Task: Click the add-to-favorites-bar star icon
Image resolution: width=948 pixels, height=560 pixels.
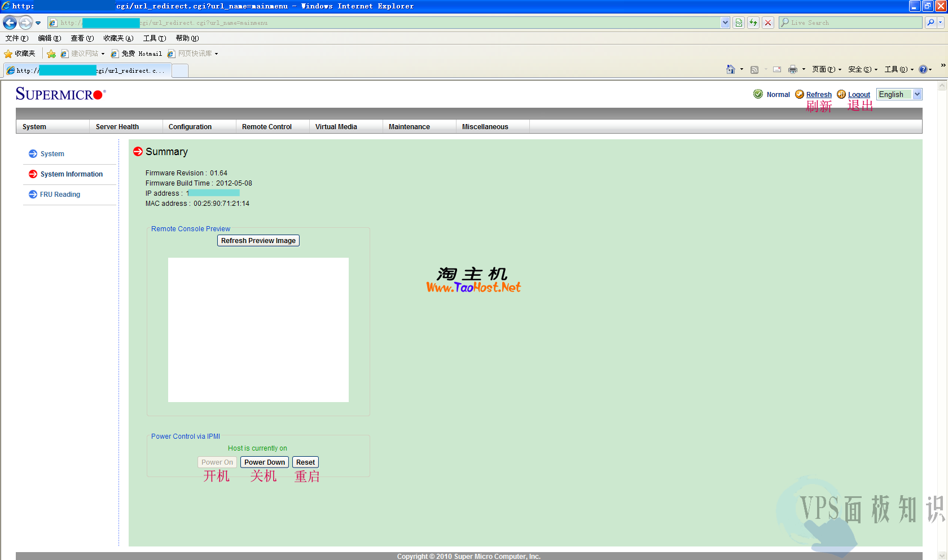Action: [x=51, y=54]
